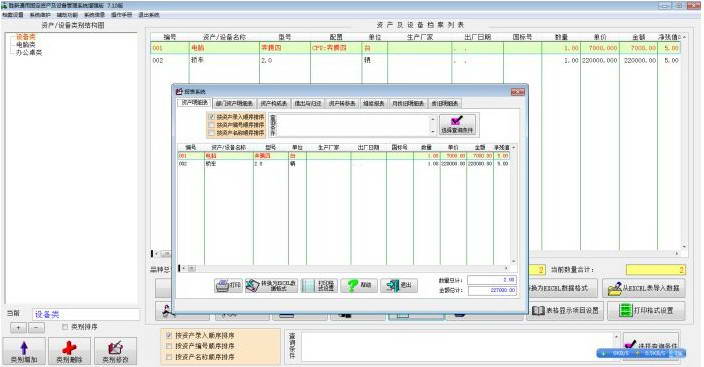The height and width of the screenshot is (367, 704).
Task: Click the 打印 printer icon button in dialog
Action: click(x=229, y=285)
